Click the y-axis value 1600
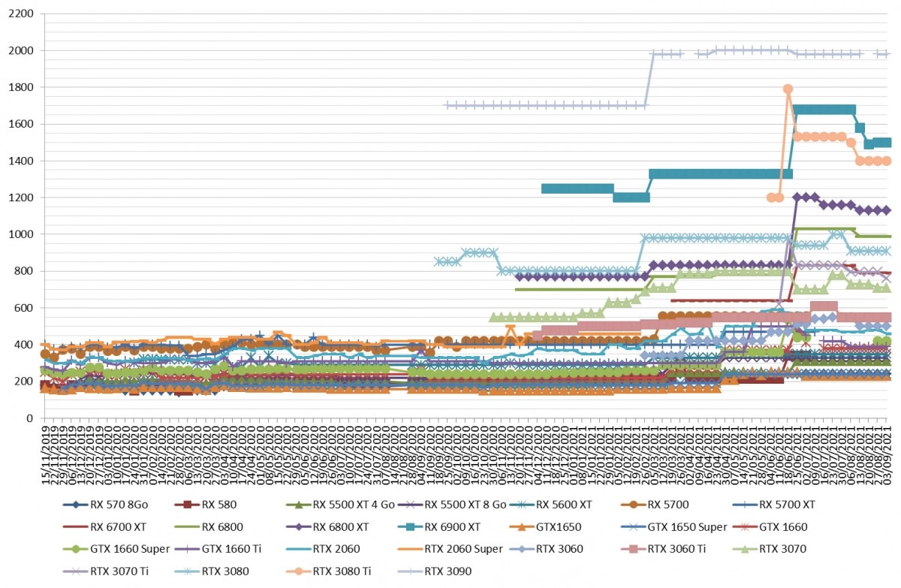Image resolution: width=901 pixels, height=588 pixels. [22, 125]
